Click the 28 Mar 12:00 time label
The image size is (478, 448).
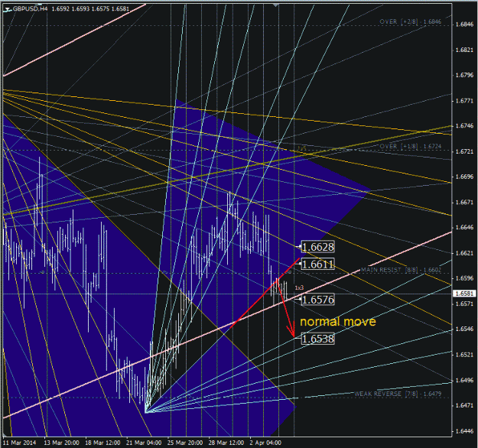click(226, 443)
